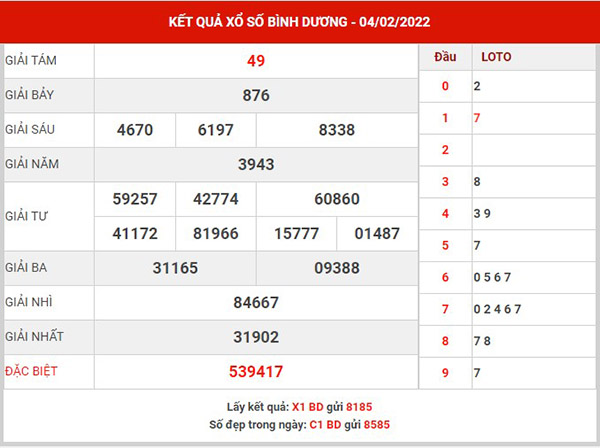The width and height of the screenshot is (600, 448).
Task: Choose Giải Tư number 01487
Action: 377,233
